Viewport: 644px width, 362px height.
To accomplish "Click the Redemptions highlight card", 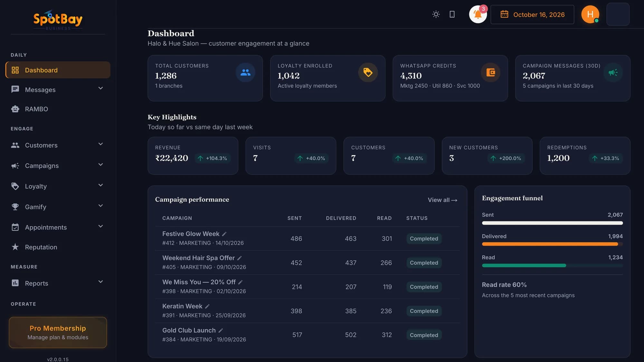I will pos(585,156).
